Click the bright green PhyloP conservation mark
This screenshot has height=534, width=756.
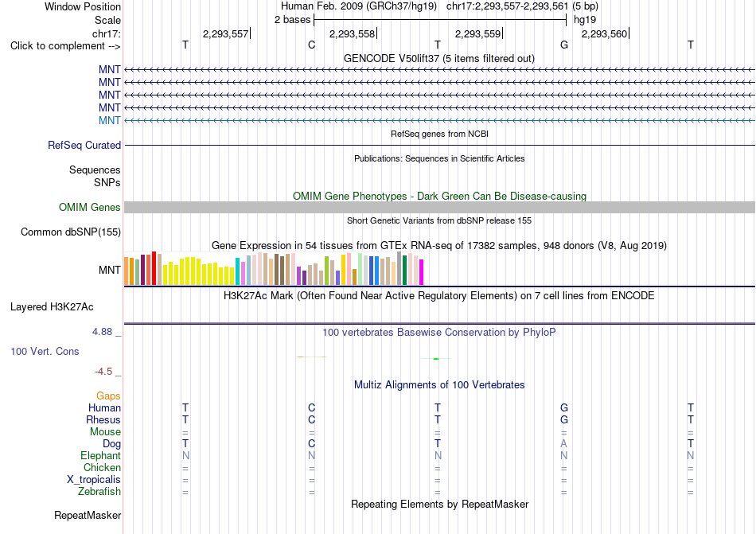point(436,359)
